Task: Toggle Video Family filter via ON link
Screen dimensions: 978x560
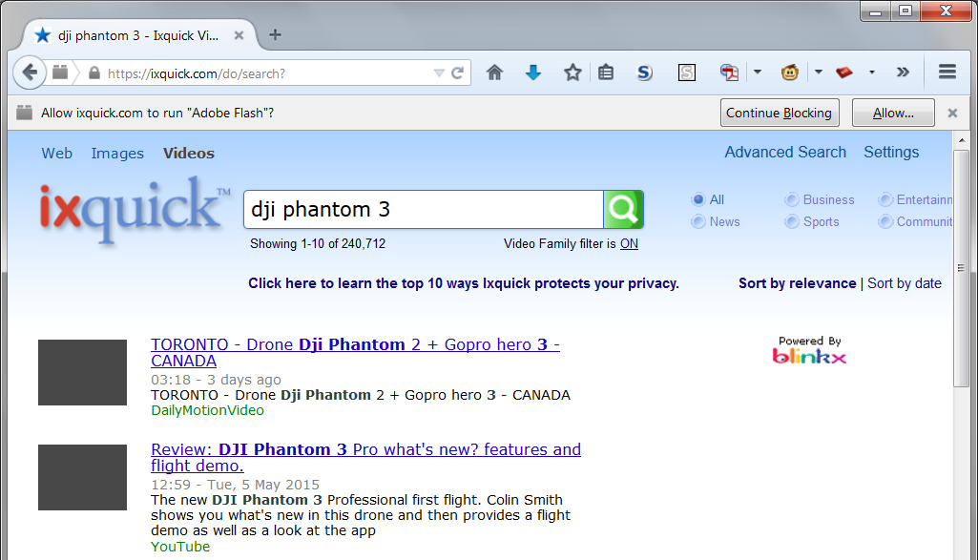Action: (629, 244)
